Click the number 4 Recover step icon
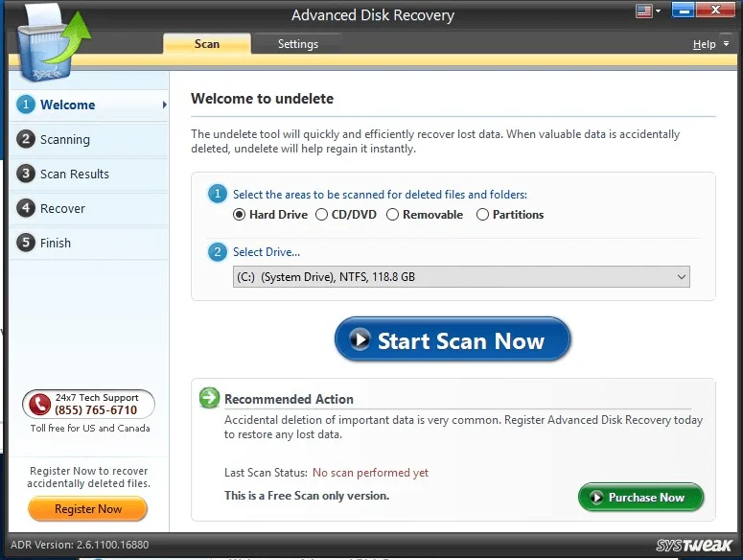 [x=26, y=208]
